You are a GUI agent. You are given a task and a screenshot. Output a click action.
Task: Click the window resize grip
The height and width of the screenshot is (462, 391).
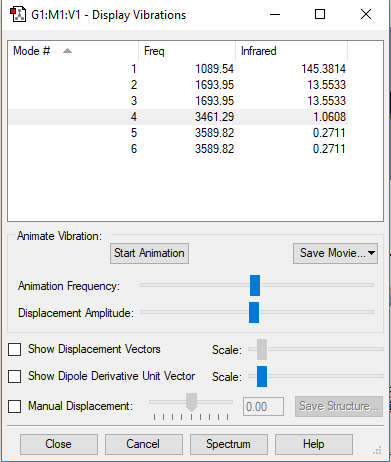(377, 451)
